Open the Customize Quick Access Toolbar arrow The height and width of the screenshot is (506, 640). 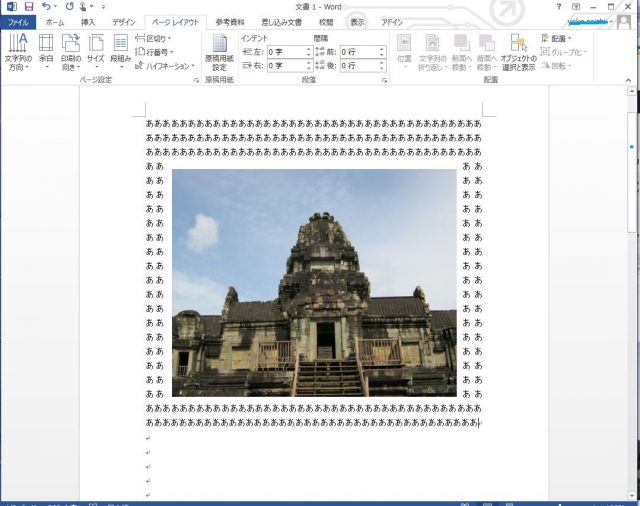103,7
